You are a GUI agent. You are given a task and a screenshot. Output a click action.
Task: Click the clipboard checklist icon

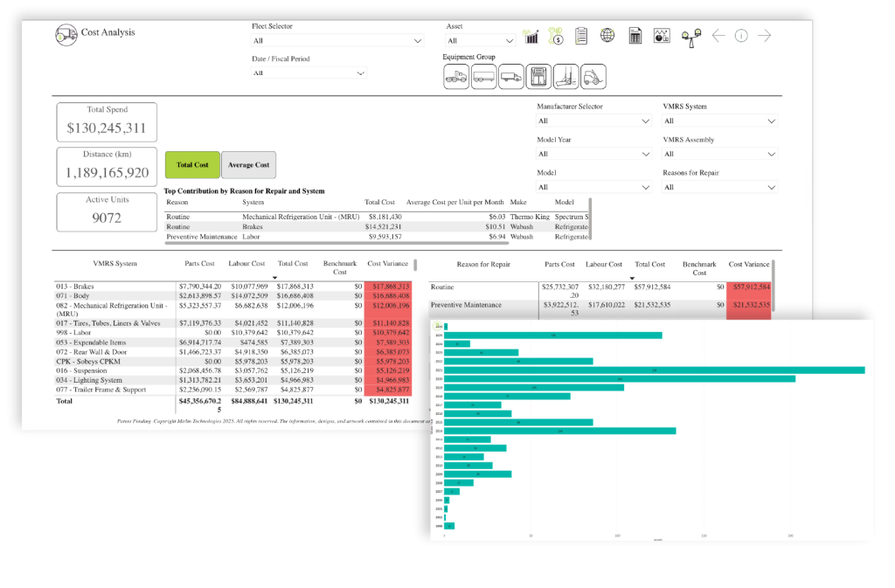pos(581,36)
